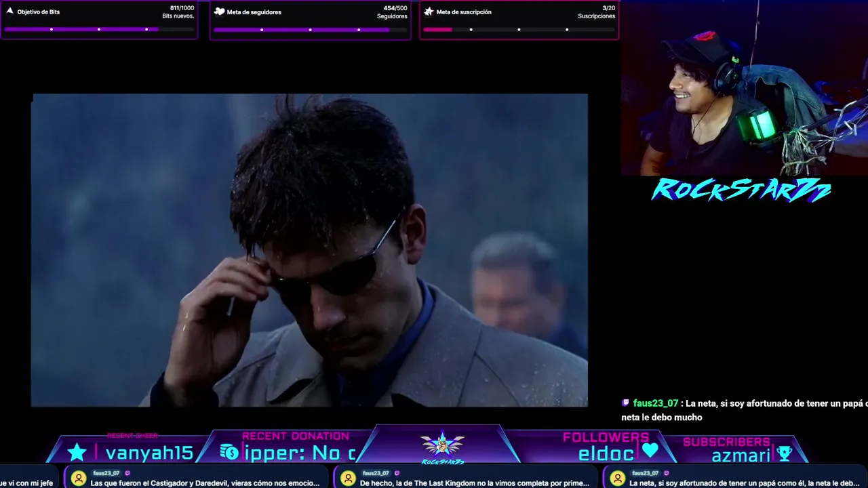This screenshot has height=488, width=868.
Task: Click the 'FOLLOWERS' heading
Action: pos(606,437)
